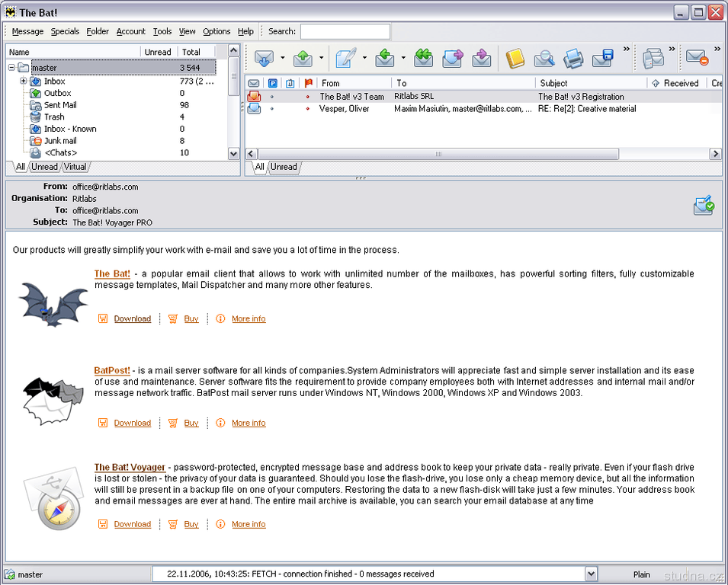Collapse the master account tree node
Screen dimensions: 728x585
(12, 68)
